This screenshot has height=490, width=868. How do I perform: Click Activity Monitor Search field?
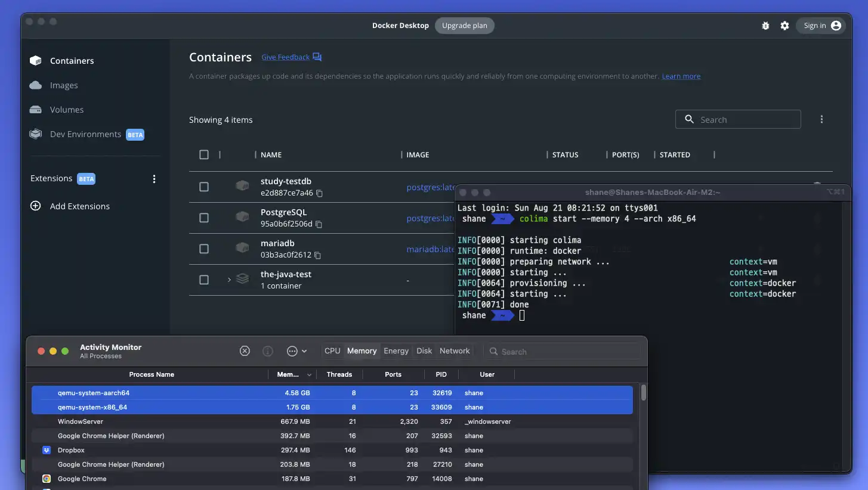tap(562, 352)
